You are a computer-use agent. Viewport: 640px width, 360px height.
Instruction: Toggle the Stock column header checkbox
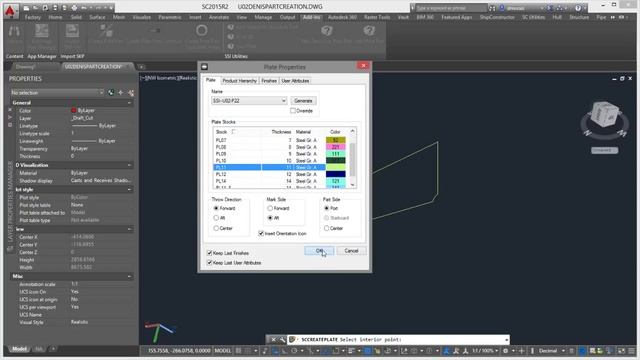tap(233, 131)
